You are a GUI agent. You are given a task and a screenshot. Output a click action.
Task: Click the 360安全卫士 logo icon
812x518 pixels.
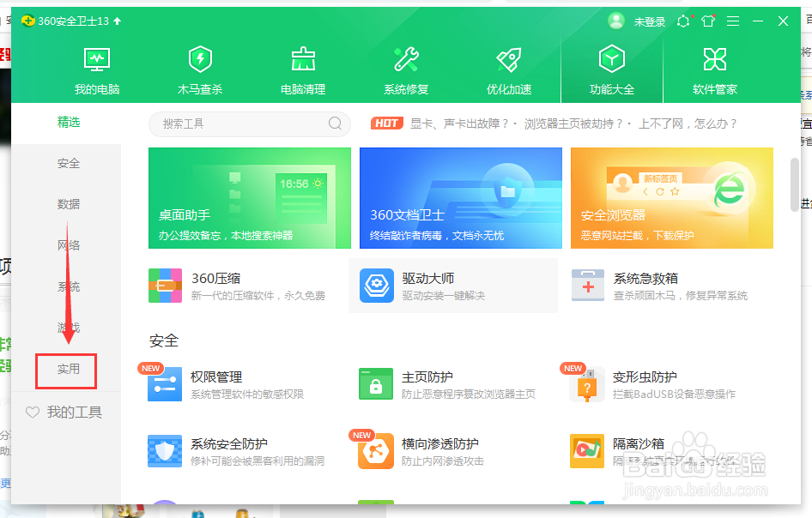(28, 21)
